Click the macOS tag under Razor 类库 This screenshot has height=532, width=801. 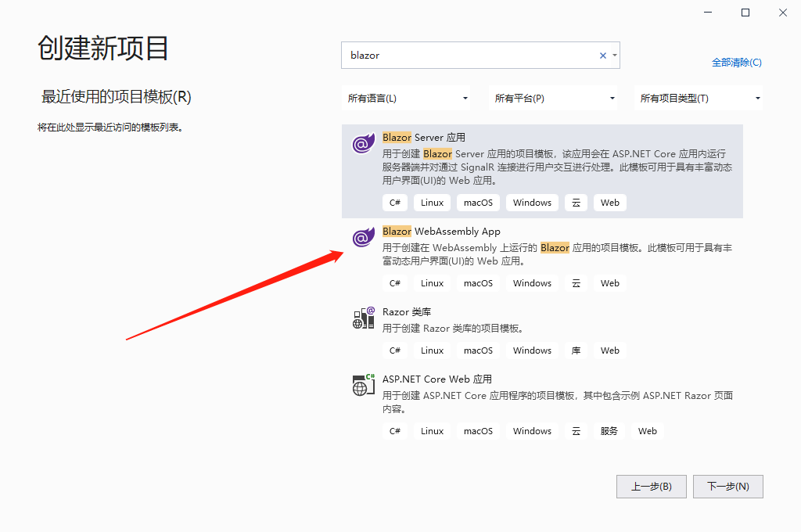[478, 350]
